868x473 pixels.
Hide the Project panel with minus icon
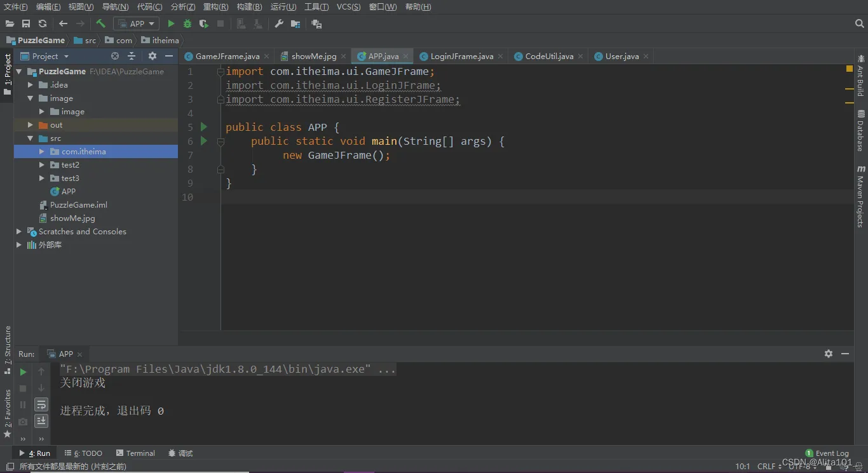point(168,56)
